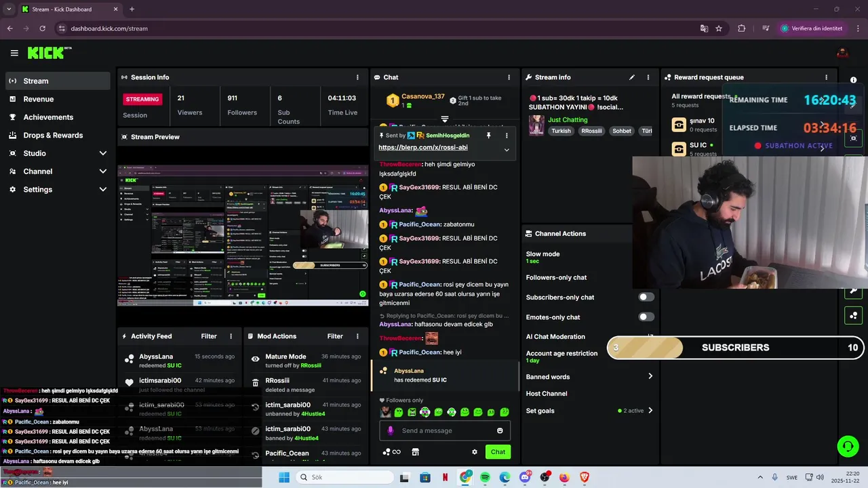The height and width of the screenshot is (488, 868).
Task: Expand the pinned message chevron
Action: pos(506,150)
